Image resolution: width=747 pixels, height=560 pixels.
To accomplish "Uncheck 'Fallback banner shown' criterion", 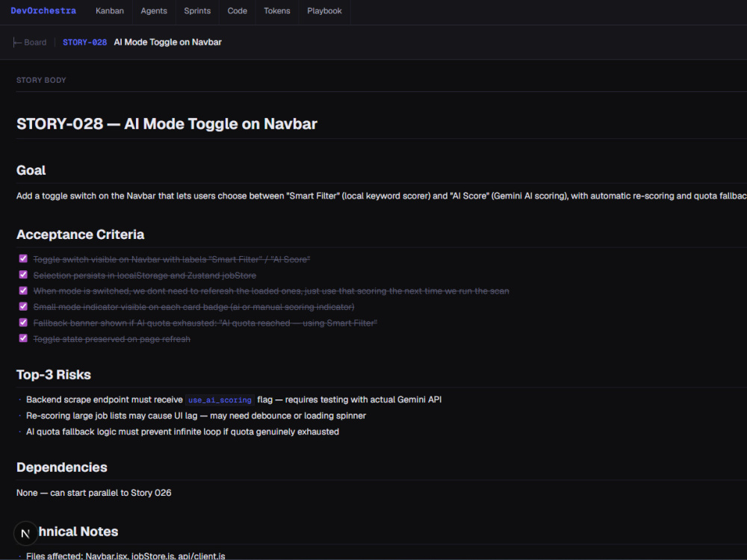I will pos(23,323).
